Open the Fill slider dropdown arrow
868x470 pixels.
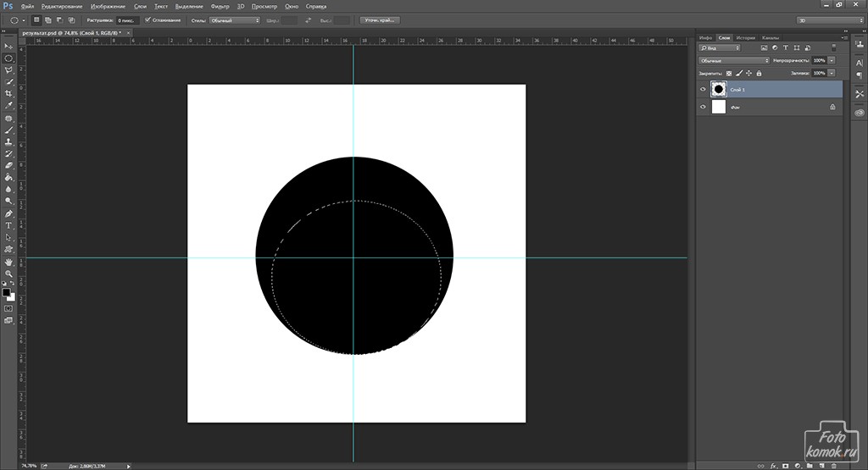pyautogui.click(x=832, y=73)
